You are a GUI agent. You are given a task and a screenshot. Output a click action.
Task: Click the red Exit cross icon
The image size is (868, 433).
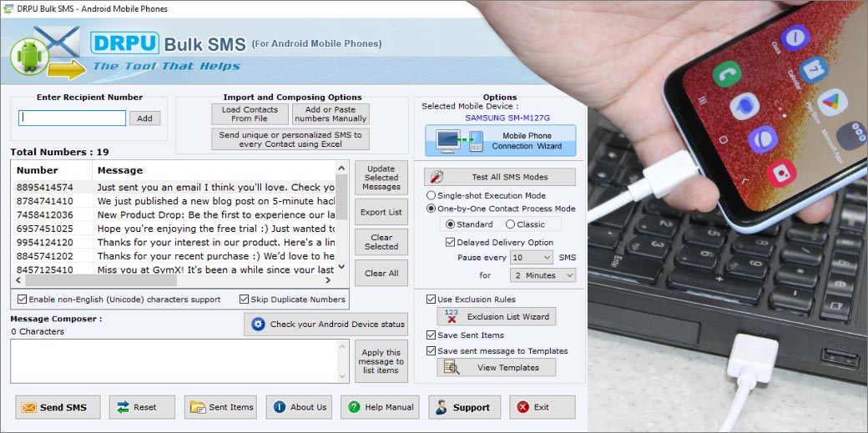[x=522, y=407]
